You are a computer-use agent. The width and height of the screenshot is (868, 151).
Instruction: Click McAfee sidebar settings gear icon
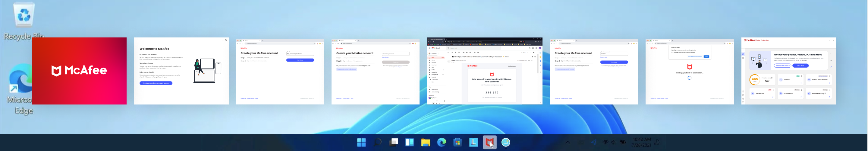click(x=743, y=99)
